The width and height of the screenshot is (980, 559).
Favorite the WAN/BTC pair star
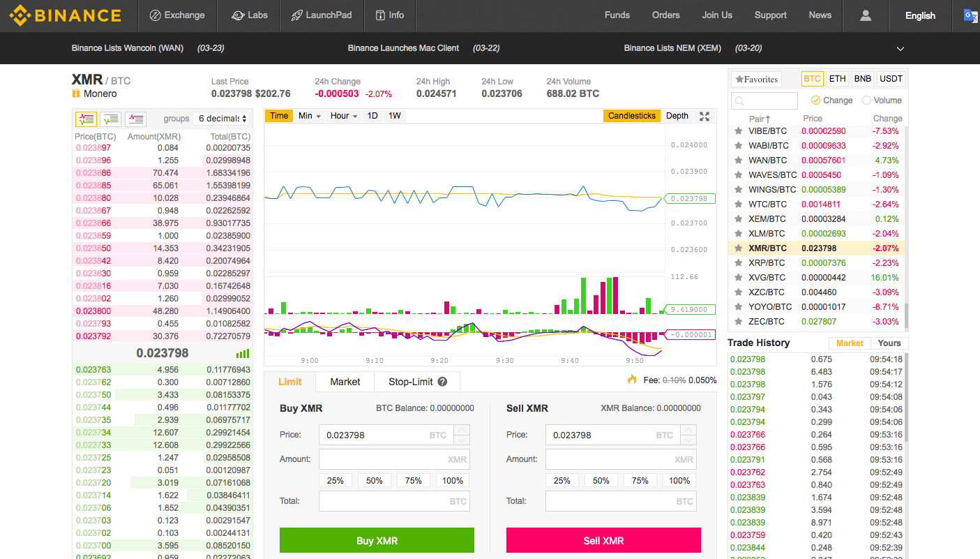click(x=738, y=161)
